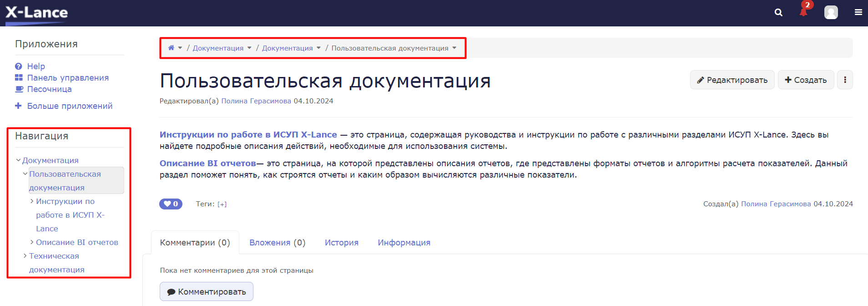Image resolution: width=868 pixels, height=306 pixels.
Task: Open Описание BI отчетов content link
Action: (208, 163)
